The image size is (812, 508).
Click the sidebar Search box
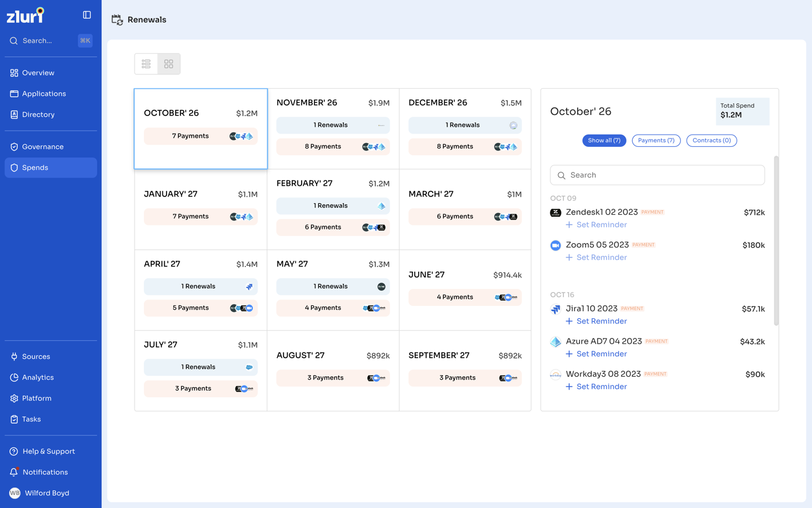point(51,41)
